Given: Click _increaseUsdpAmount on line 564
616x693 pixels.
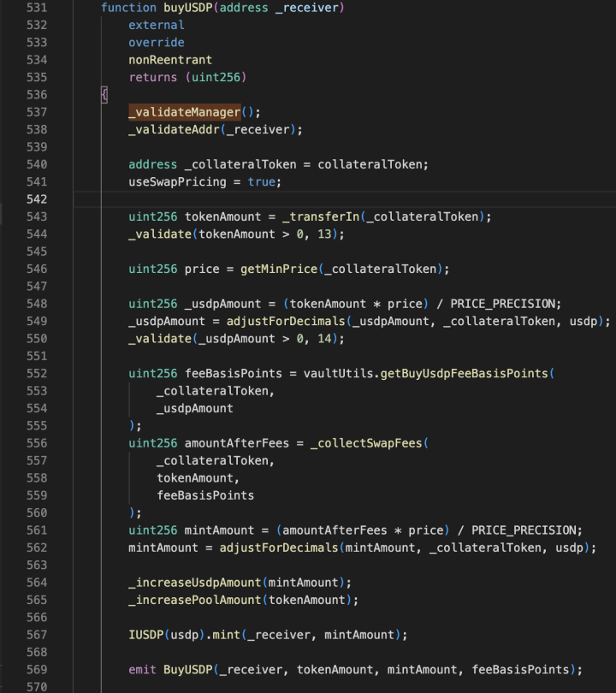Looking at the screenshot, I should [195, 583].
